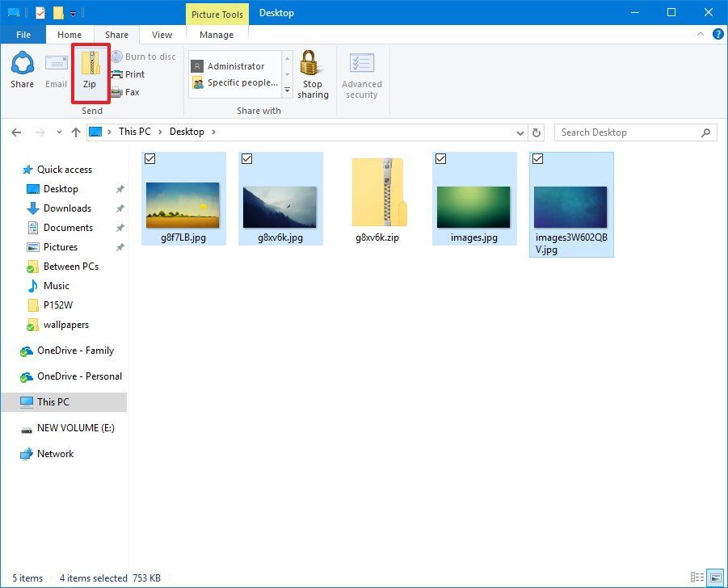Switch to the View ribbon tab

point(162,35)
